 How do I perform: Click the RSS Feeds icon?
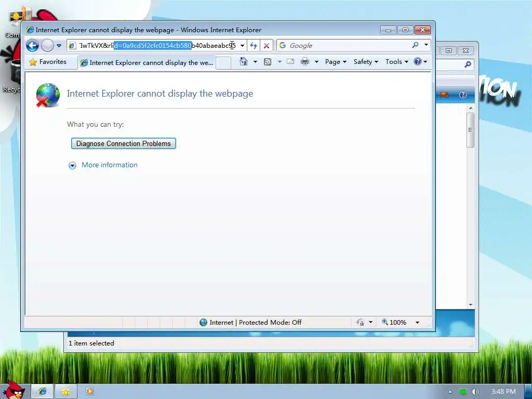point(268,62)
